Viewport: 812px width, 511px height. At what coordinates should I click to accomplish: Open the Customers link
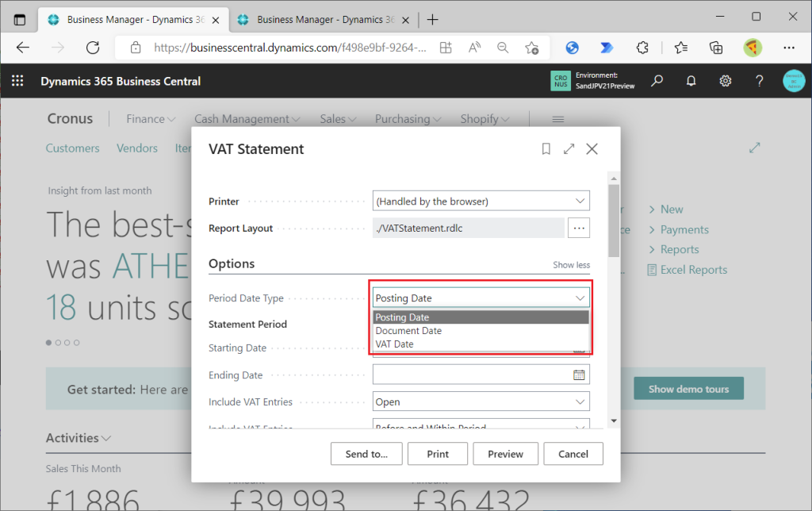[72, 148]
